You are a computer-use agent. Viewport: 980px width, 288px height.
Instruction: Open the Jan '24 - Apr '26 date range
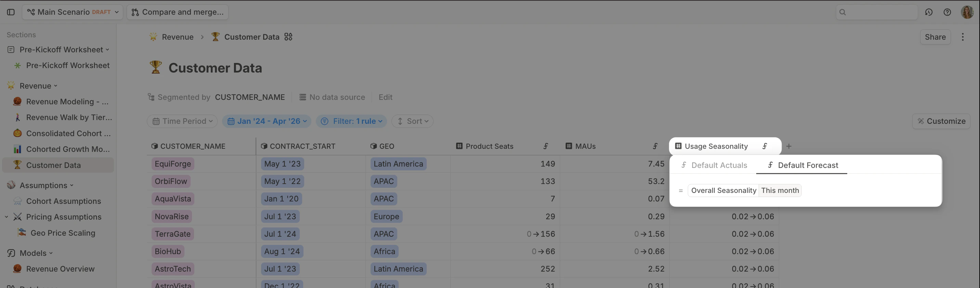tap(267, 121)
